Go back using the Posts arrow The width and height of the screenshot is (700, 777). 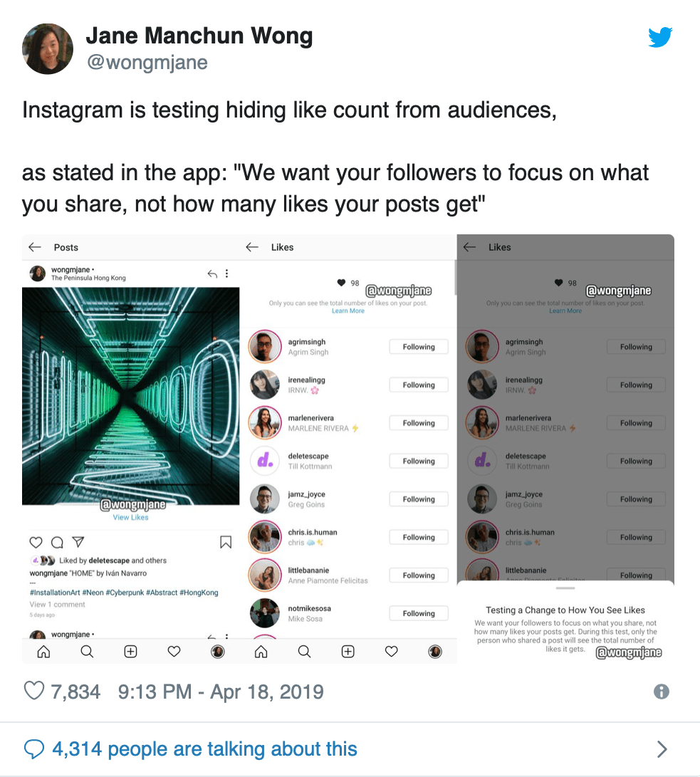[x=35, y=247]
